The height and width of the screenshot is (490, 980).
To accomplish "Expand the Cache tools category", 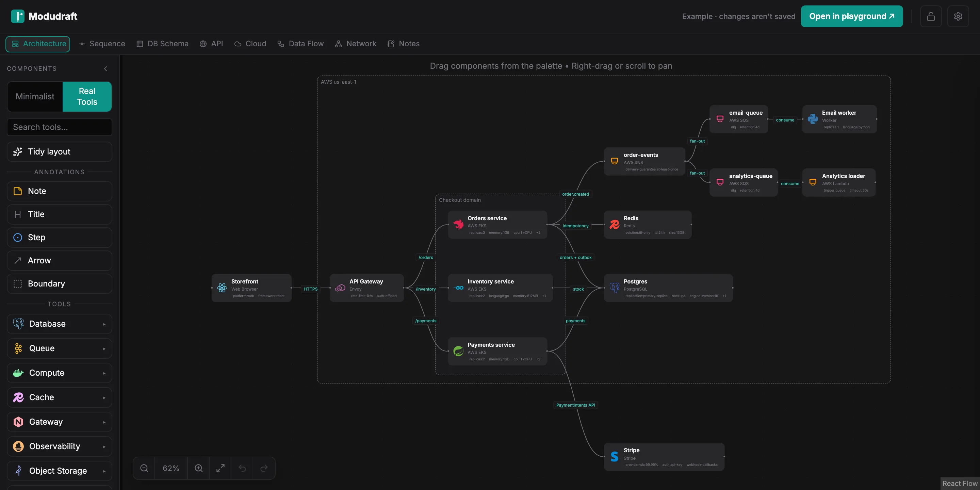I will coord(59,397).
